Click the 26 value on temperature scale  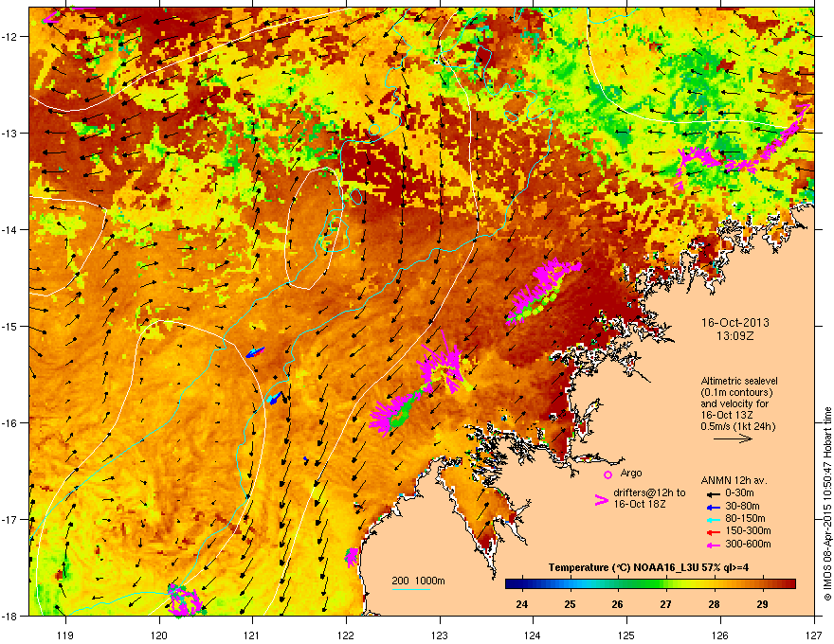click(618, 604)
